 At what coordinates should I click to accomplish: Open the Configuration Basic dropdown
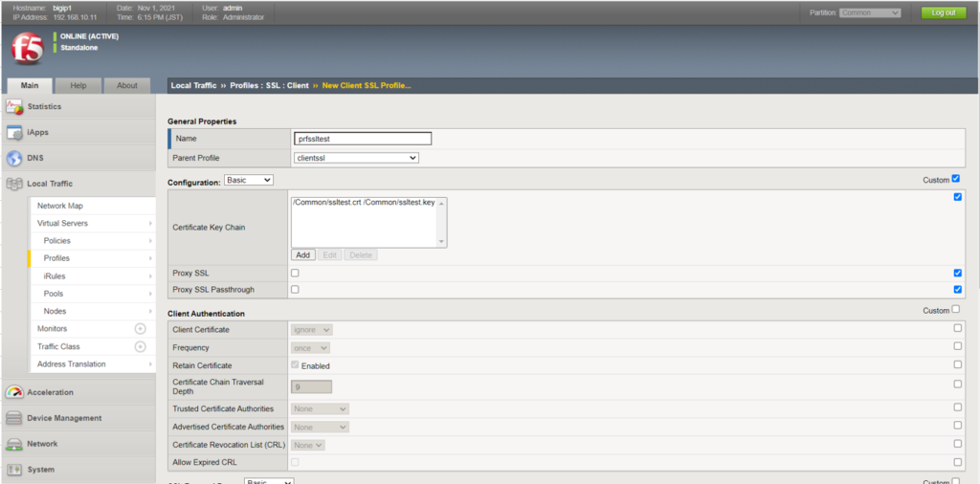tap(249, 180)
